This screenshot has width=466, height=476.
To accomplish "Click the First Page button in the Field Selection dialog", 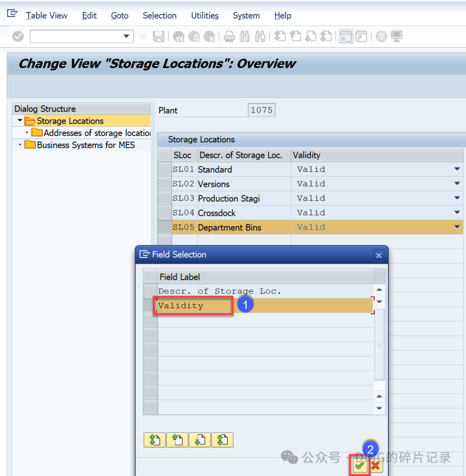I will [154, 440].
